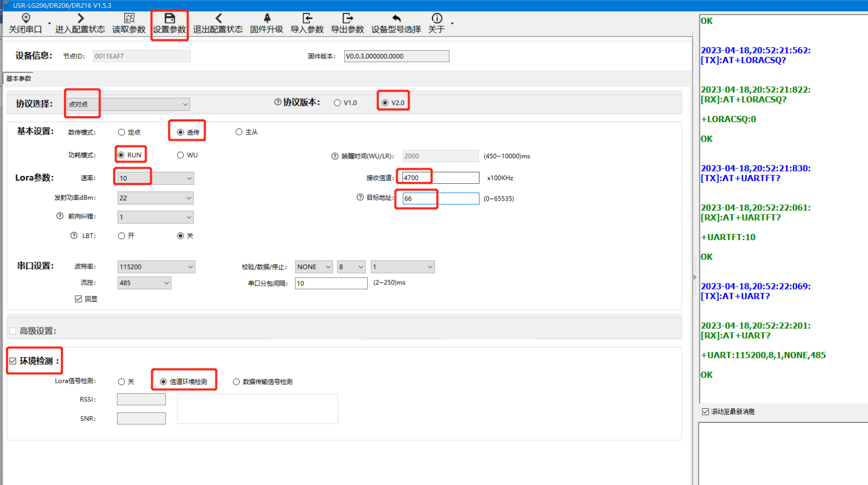Select WU power mode radio button
868x485 pixels.
pyautogui.click(x=180, y=155)
